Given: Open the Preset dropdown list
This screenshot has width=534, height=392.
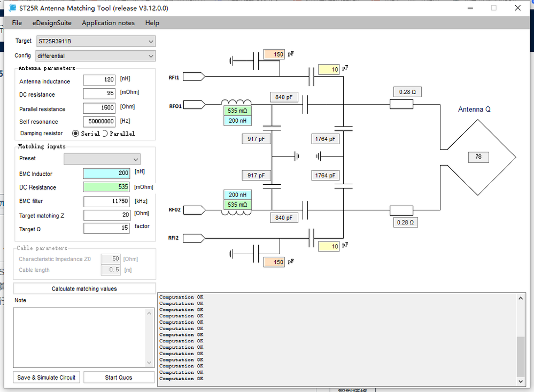Looking at the screenshot, I should click(x=102, y=159).
